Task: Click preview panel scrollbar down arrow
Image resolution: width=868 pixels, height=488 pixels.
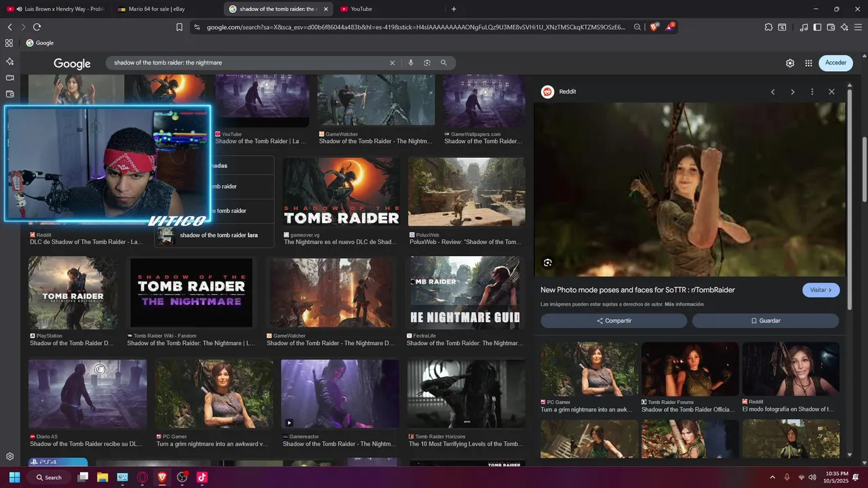Action: pyautogui.click(x=850, y=455)
